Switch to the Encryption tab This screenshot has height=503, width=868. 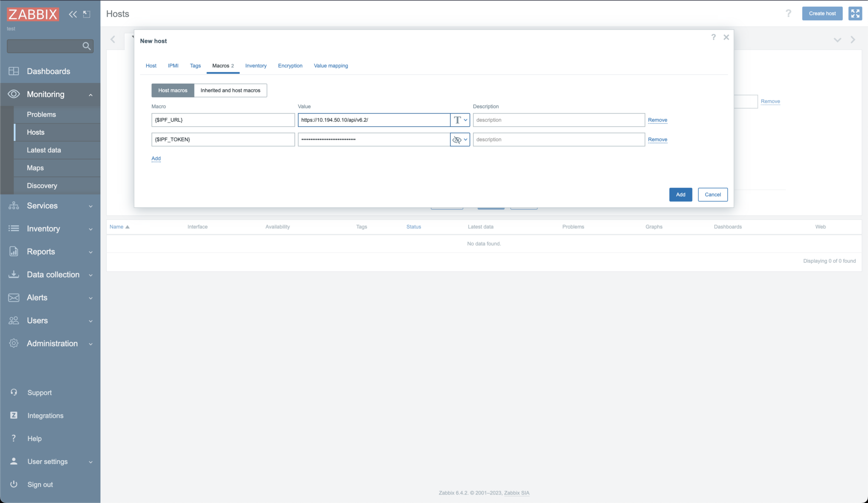point(290,66)
